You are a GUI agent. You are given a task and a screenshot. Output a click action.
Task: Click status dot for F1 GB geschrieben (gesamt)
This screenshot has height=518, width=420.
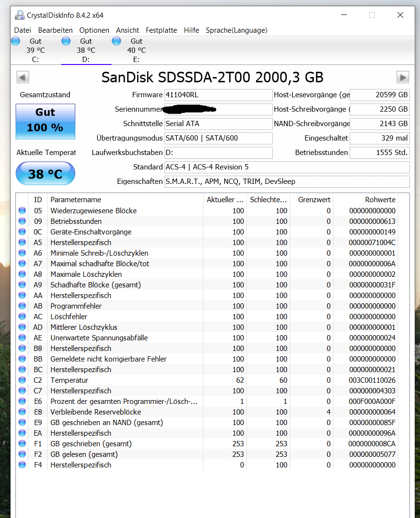pos(22,443)
